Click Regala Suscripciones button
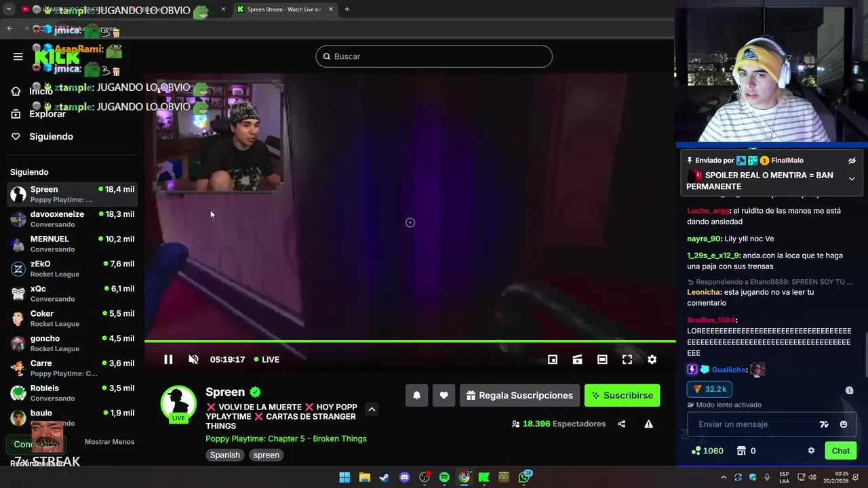Image resolution: width=868 pixels, height=488 pixels. point(519,395)
